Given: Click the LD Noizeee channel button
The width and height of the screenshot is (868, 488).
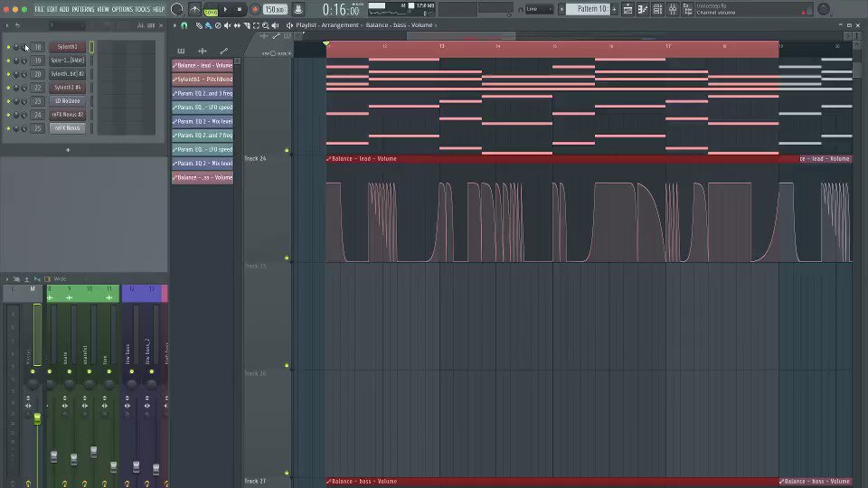Looking at the screenshot, I should [68, 101].
